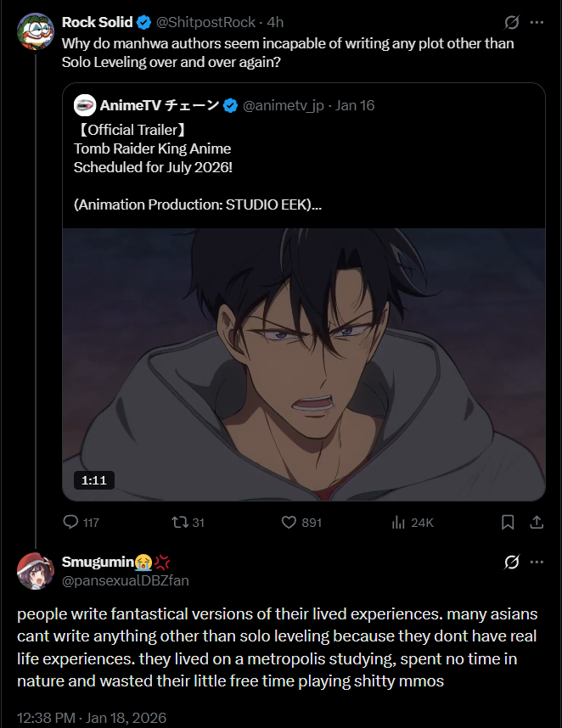This screenshot has height=728, width=562.
Task: Open the quoted tweet's Official Trailer text
Action: [131, 130]
